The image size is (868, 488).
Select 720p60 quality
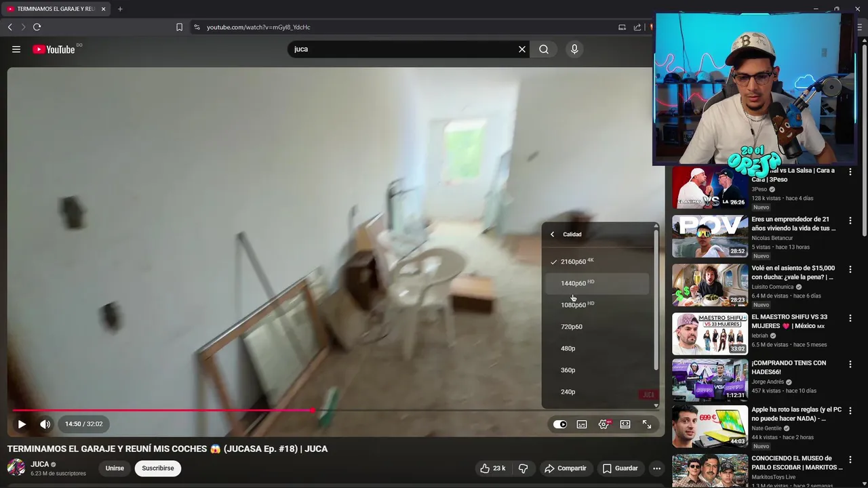click(597, 327)
